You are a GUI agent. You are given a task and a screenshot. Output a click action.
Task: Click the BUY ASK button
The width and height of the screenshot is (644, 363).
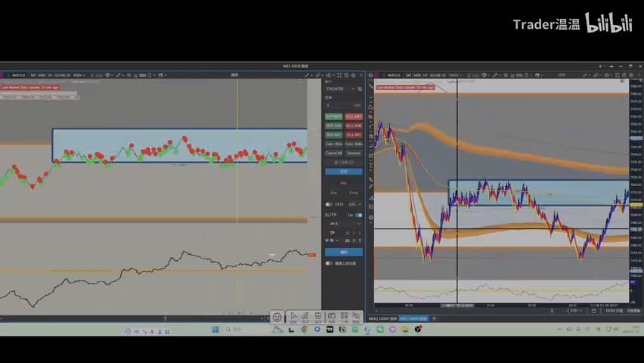pyautogui.click(x=333, y=126)
